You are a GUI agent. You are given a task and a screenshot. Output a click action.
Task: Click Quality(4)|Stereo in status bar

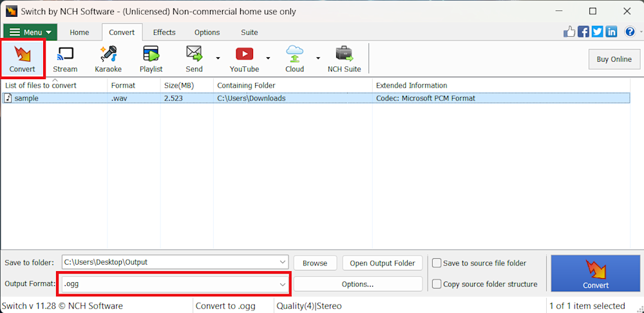pos(309,306)
